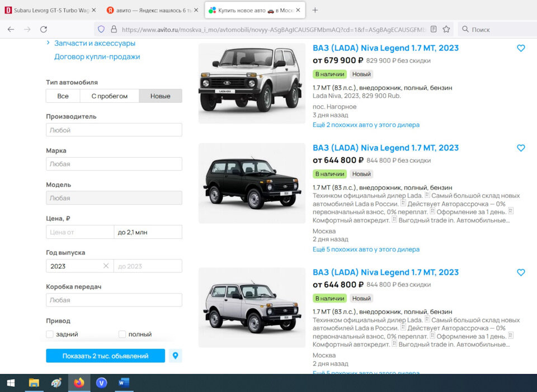This screenshot has width=537, height=392.
Task: Open the blue V app in taskbar
Action: tap(101, 382)
